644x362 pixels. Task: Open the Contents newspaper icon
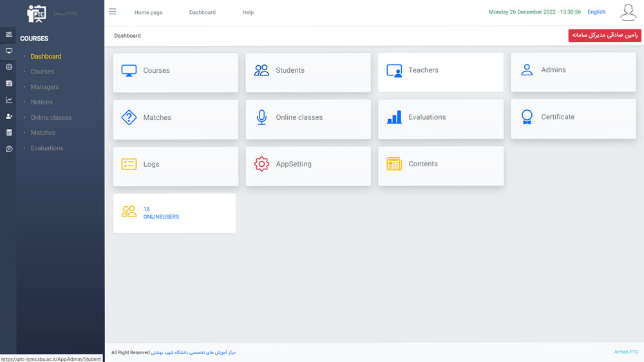point(394,164)
